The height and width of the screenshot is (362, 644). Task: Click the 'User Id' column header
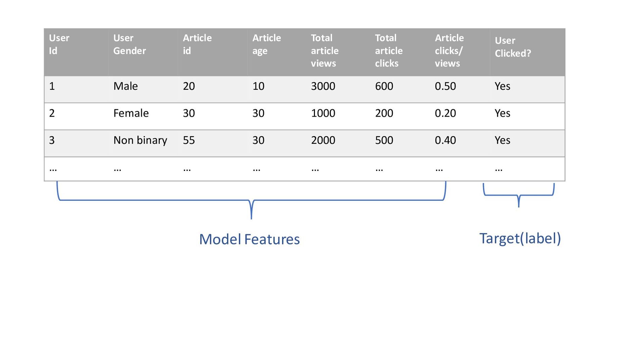click(x=76, y=52)
